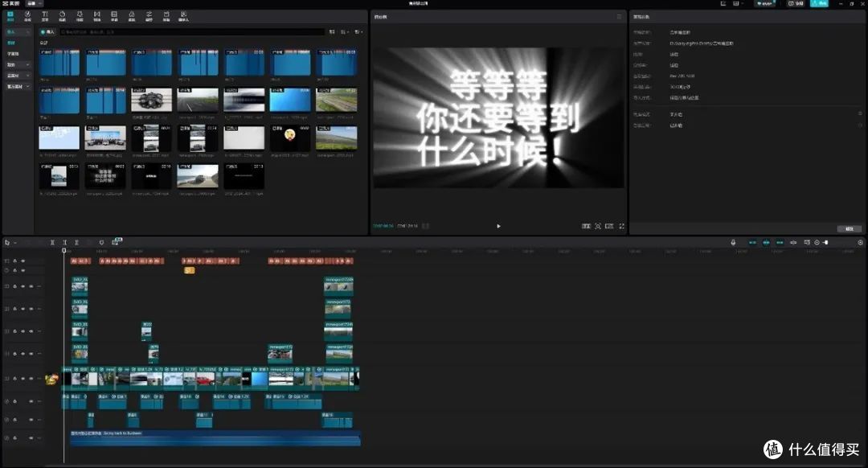Toggle auto snapping on the timeline
Screen dimensions: 868x468
click(766, 243)
